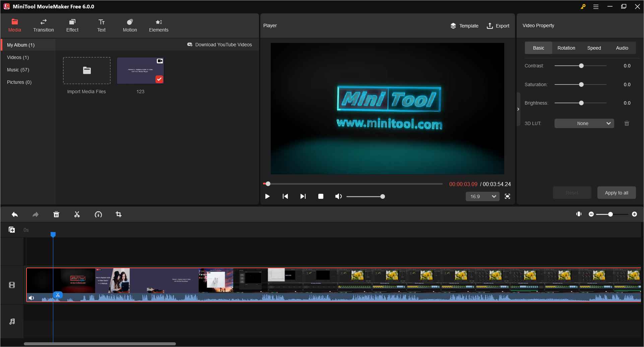Adjust timeline zoom slider
This screenshot has height=347, width=644.
[613, 214]
